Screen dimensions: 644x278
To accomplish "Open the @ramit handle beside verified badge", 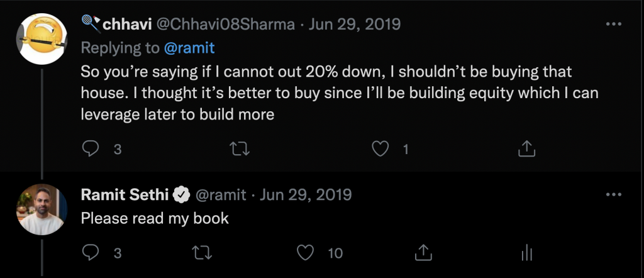I will point(221,195).
